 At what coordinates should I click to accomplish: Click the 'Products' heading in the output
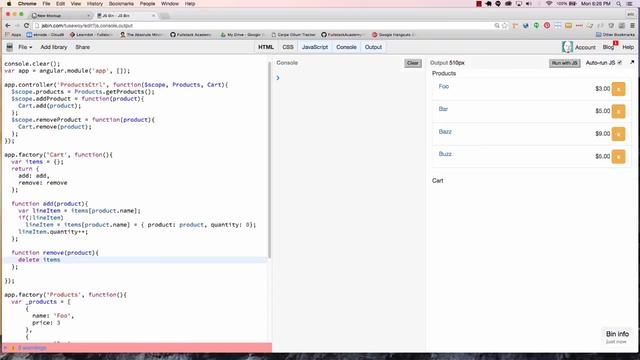pos(444,73)
